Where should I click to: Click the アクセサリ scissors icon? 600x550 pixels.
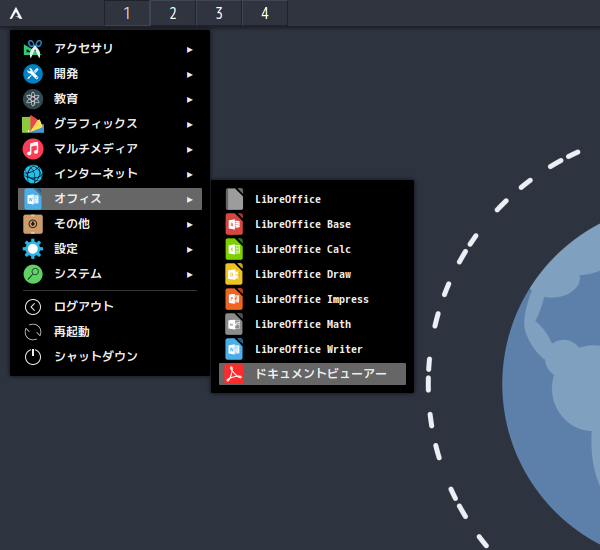coord(33,49)
